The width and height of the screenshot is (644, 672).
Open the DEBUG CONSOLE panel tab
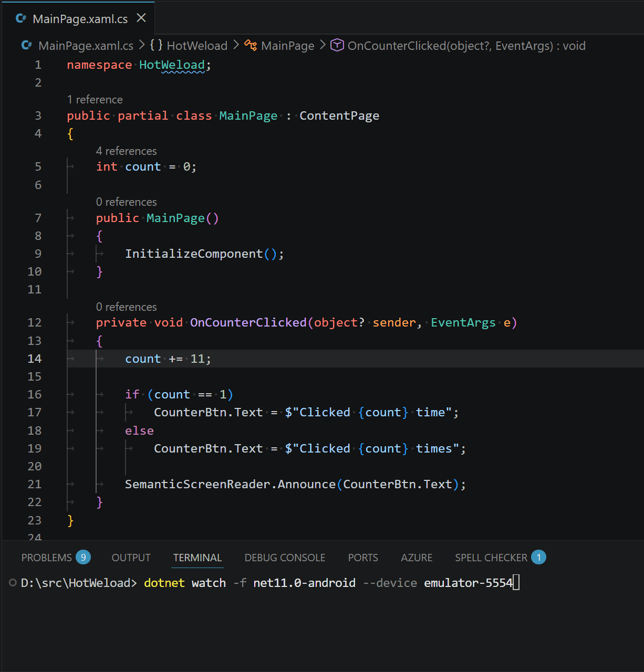tap(285, 558)
